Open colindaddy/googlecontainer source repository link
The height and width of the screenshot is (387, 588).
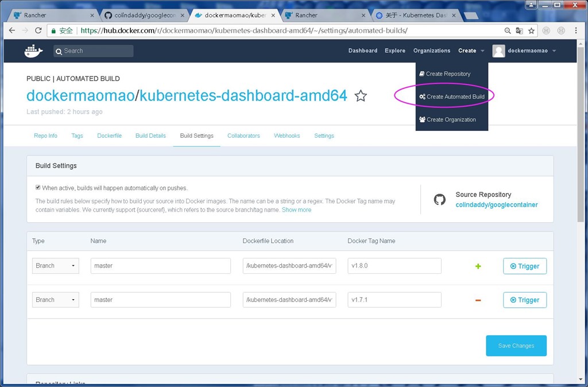(497, 205)
